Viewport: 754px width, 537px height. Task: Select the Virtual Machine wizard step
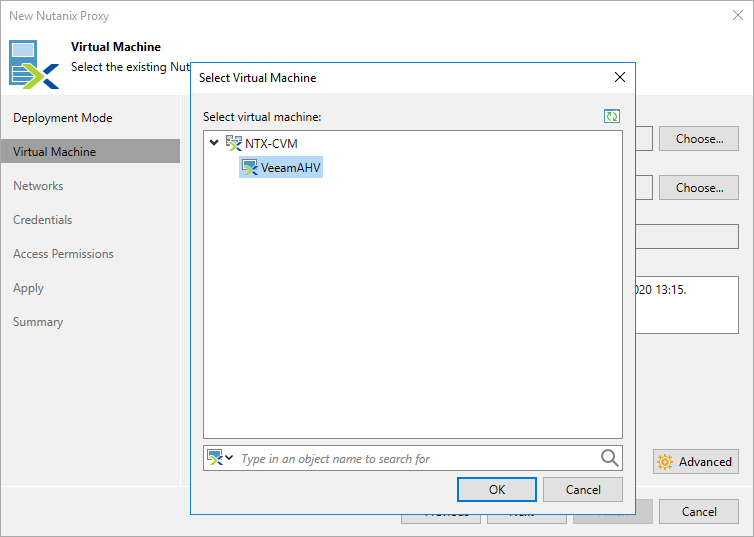tap(90, 151)
